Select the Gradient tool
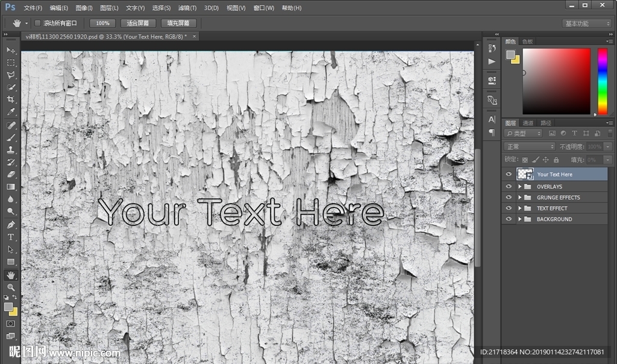This screenshot has height=364, width=617. (11, 187)
